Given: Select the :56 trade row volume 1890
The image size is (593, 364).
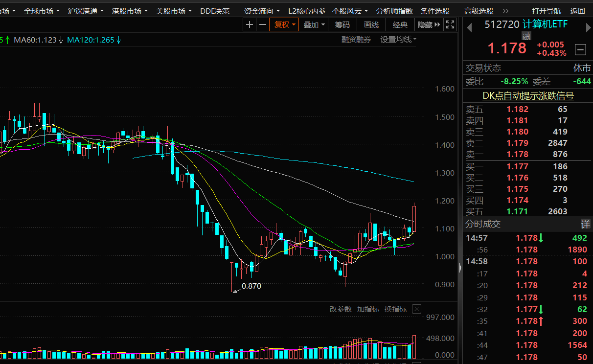Looking at the screenshot, I should click(x=528, y=250).
